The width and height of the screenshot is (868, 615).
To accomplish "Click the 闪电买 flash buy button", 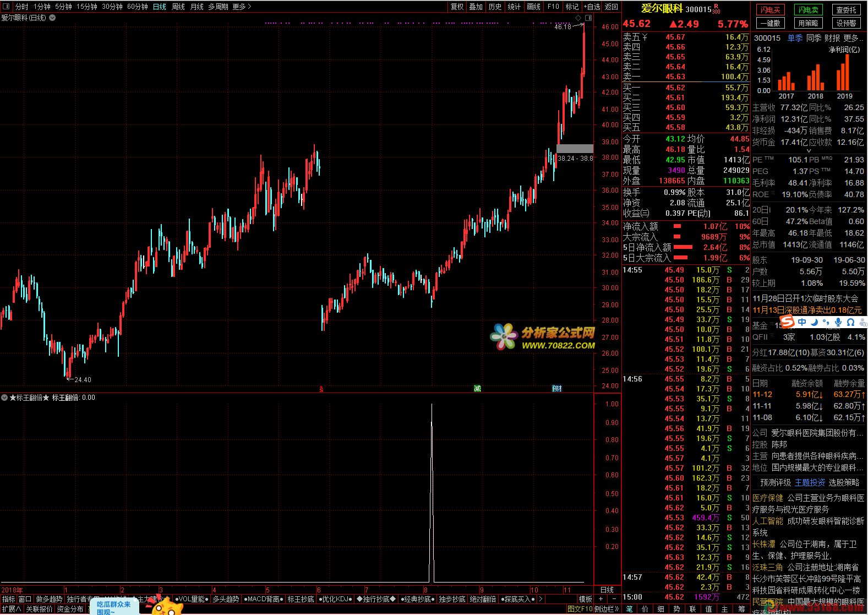I will [x=771, y=10].
